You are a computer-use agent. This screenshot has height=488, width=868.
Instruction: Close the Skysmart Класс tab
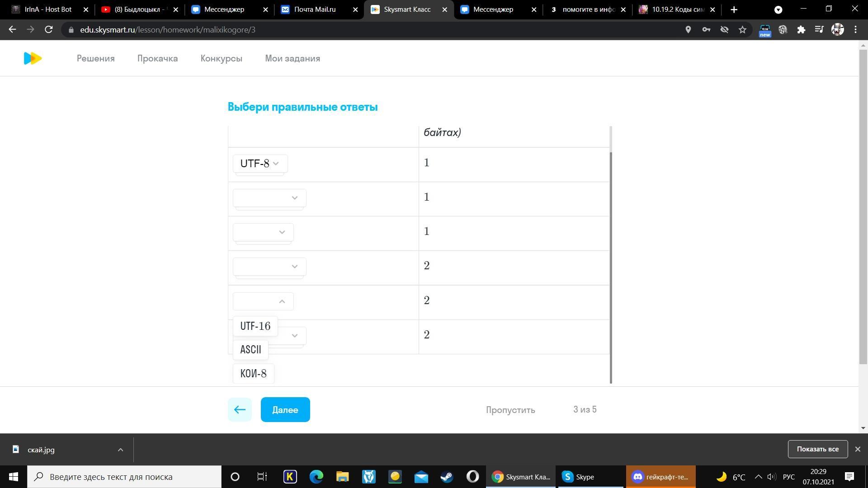click(445, 9)
